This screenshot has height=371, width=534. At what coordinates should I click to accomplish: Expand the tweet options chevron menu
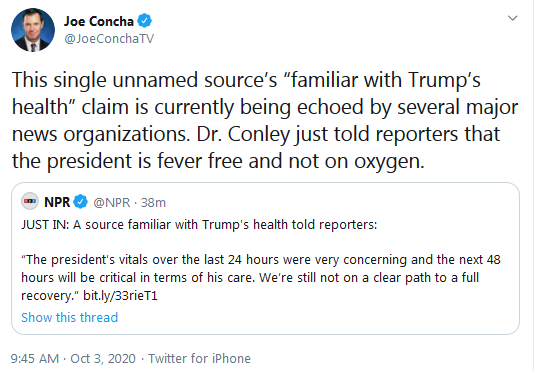coord(513,18)
